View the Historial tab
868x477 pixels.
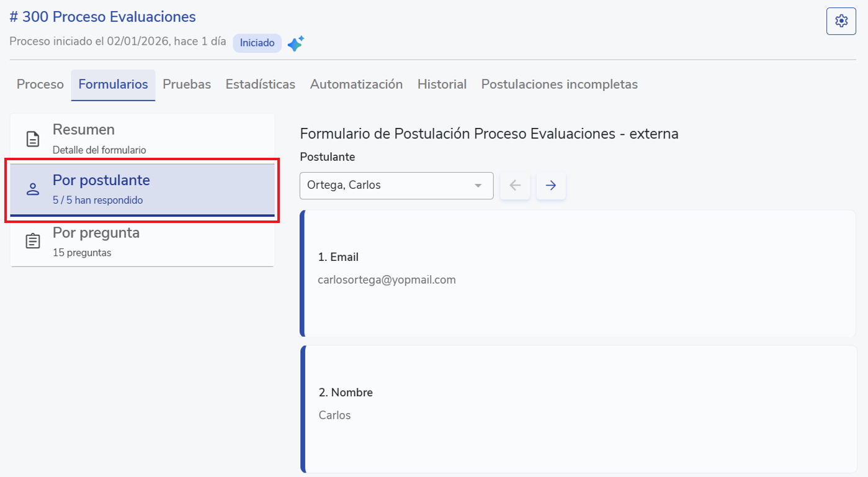click(442, 84)
